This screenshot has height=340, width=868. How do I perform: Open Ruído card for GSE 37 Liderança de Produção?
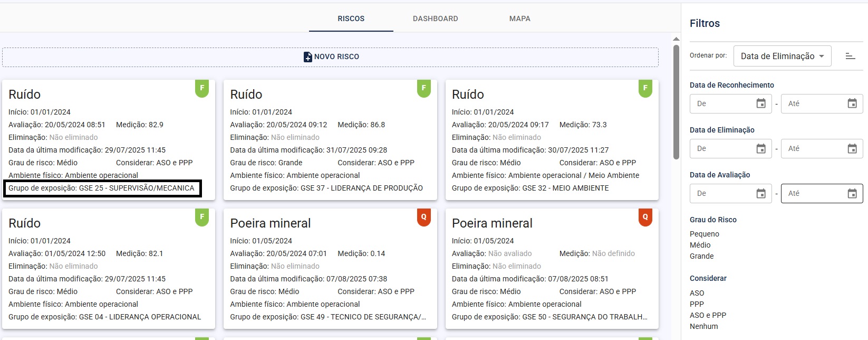(330, 140)
